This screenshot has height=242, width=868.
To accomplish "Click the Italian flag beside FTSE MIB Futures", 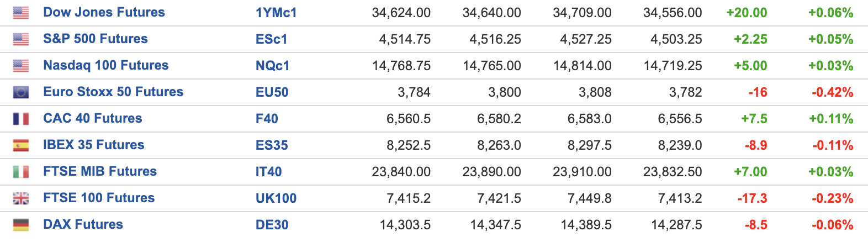I will click(21, 172).
